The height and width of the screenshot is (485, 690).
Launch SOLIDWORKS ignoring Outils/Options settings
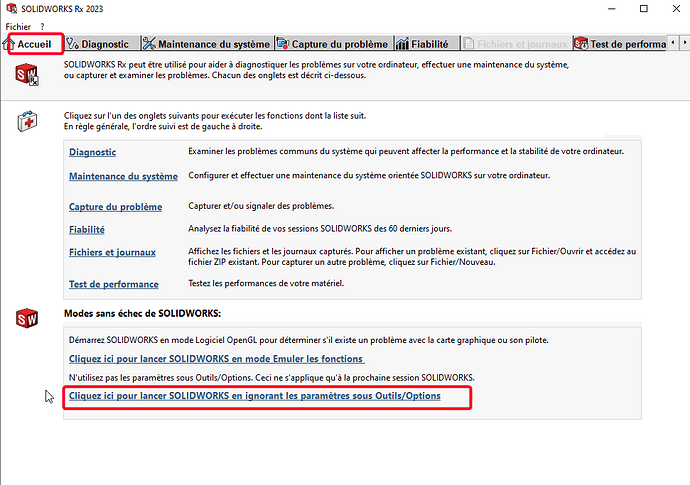pyautogui.click(x=254, y=396)
